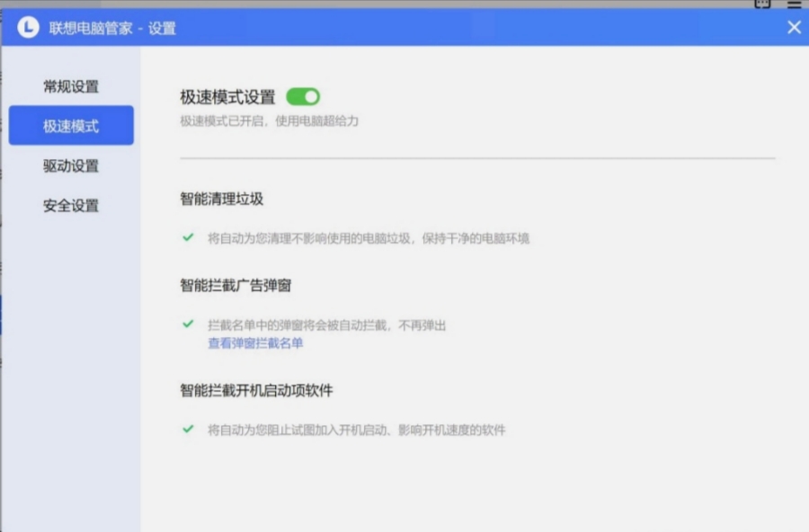
Task: Click the Lenovo PC Manager logo icon
Action: coord(30,28)
